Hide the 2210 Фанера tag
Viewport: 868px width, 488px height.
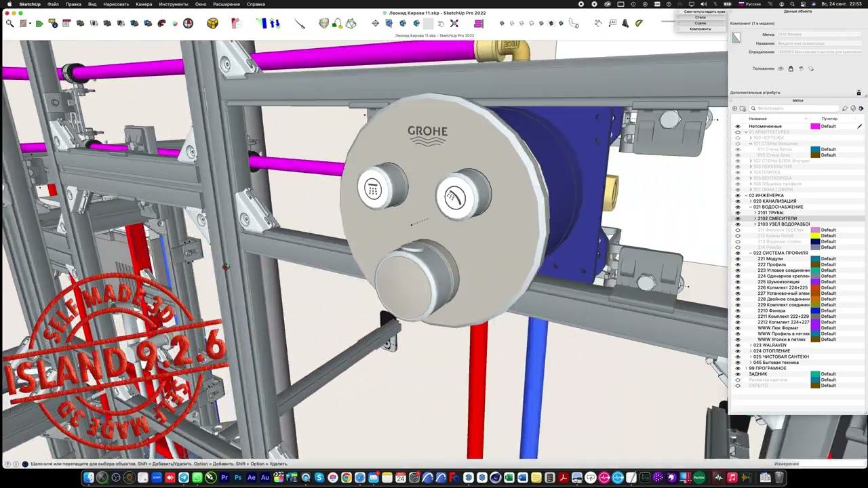coord(738,310)
